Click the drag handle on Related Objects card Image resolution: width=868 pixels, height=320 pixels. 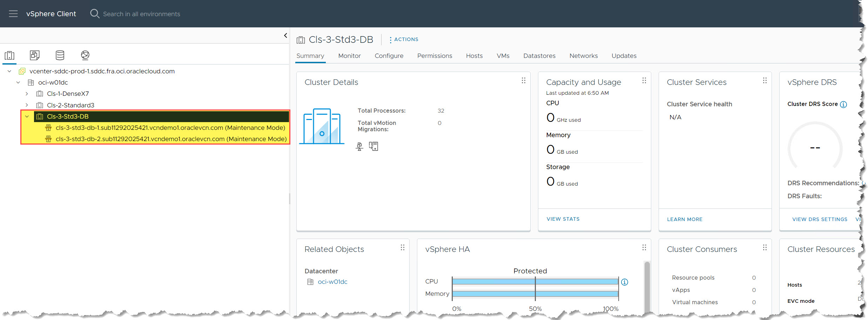403,247
